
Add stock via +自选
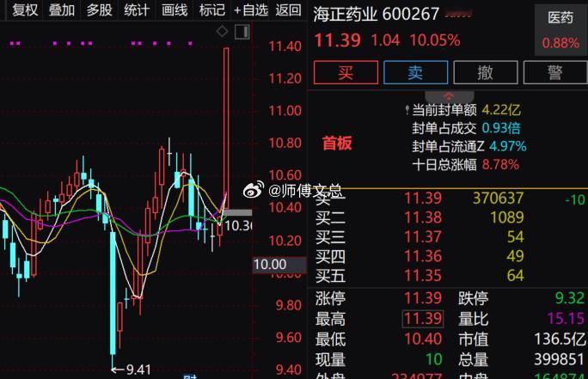tap(250, 10)
